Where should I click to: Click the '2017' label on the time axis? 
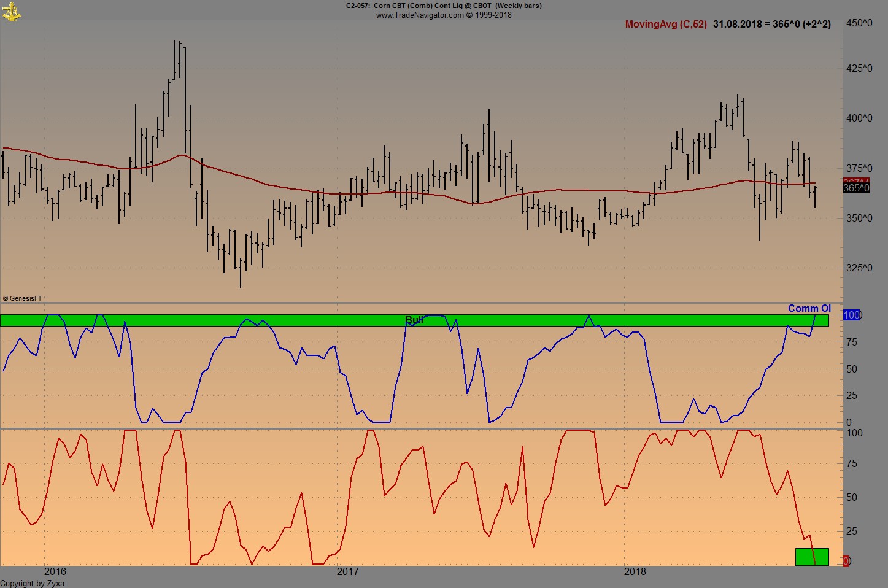coord(349,571)
